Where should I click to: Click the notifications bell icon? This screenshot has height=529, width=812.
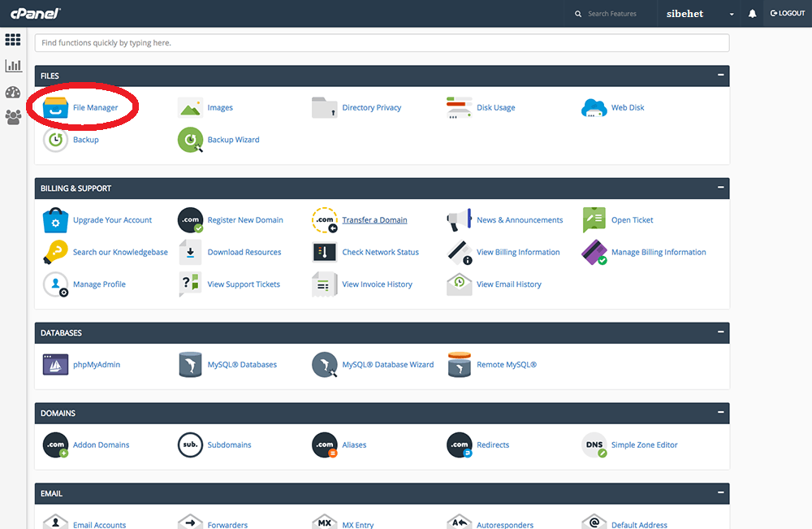coord(752,14)
